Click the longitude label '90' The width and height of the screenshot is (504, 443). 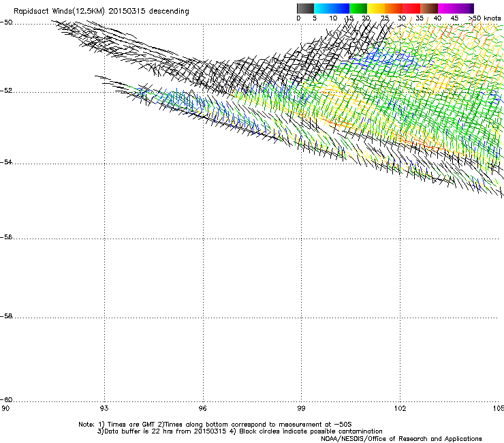pos(5,408)
